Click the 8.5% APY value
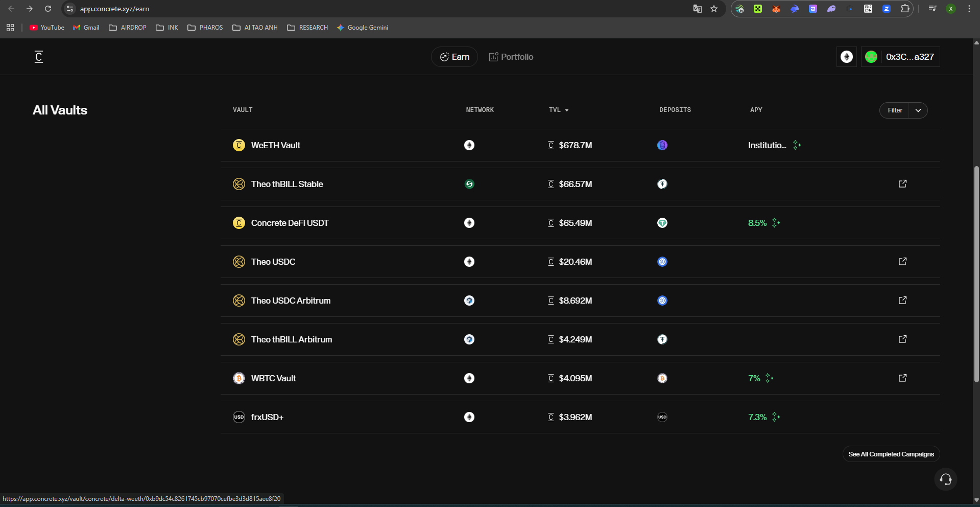The width and height of the screenshot is (980, 507). (757, 223)
